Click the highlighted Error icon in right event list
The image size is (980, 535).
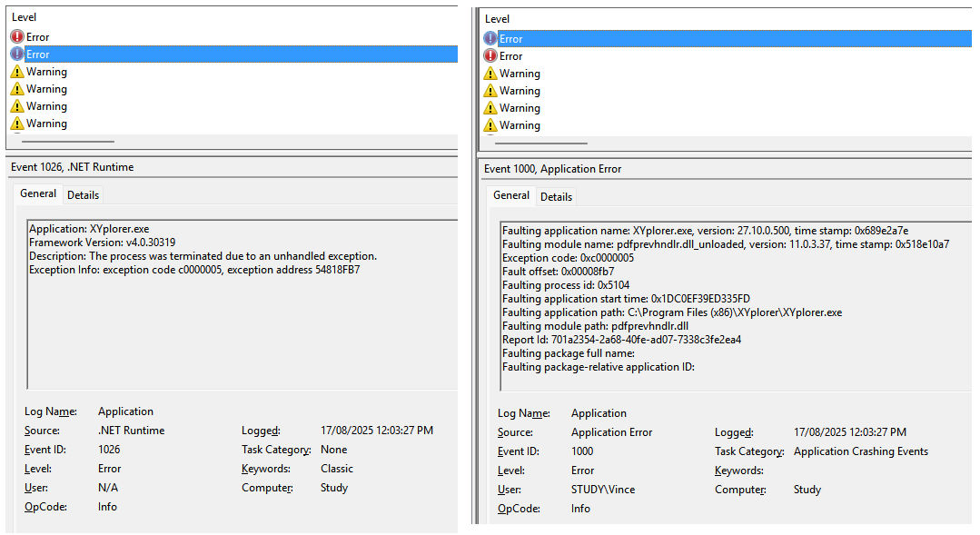[490, 39]
